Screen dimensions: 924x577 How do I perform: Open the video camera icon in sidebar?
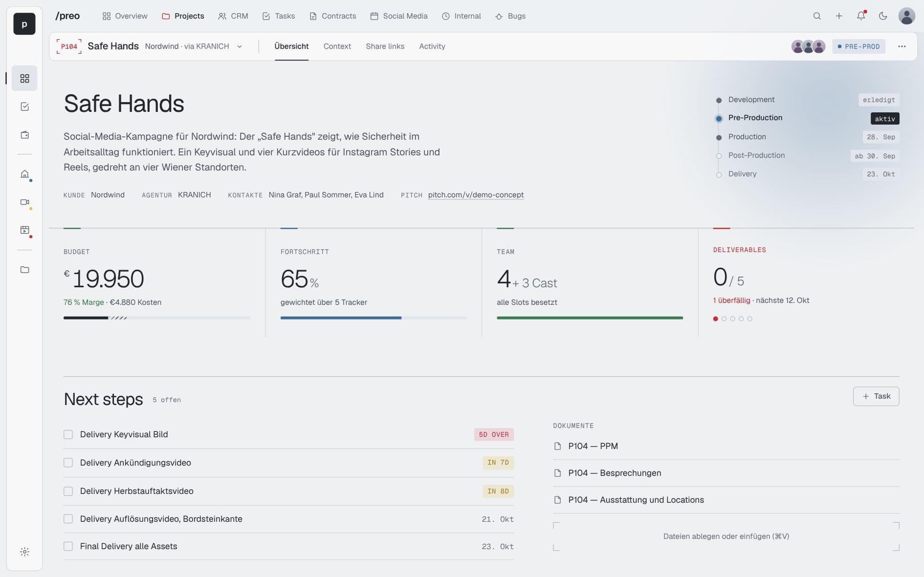click(x=24, y=202)
